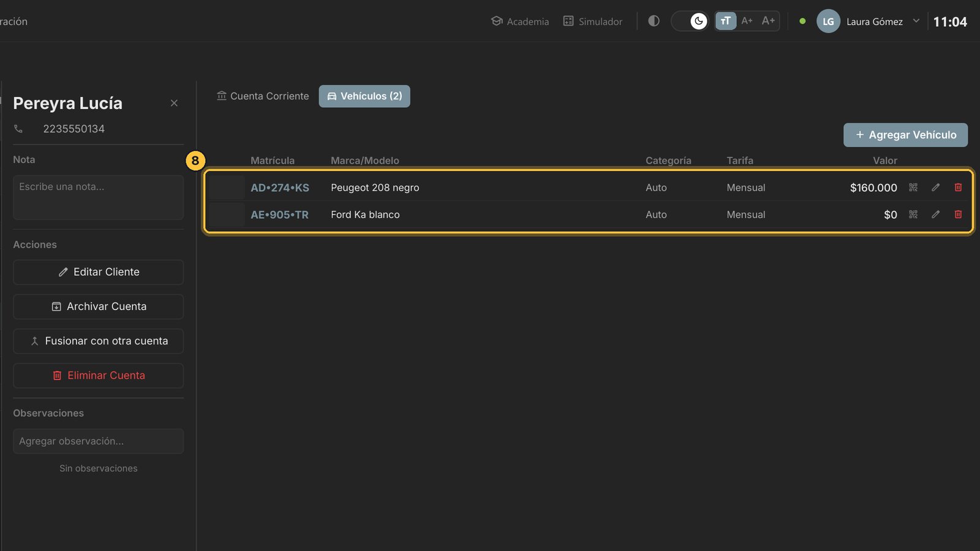
Task: Click the Matrícula column header
Action: tap(273, 161)
